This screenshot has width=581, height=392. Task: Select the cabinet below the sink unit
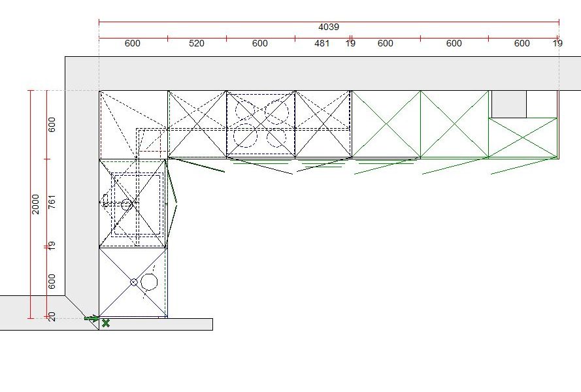[x=133, y=283]
